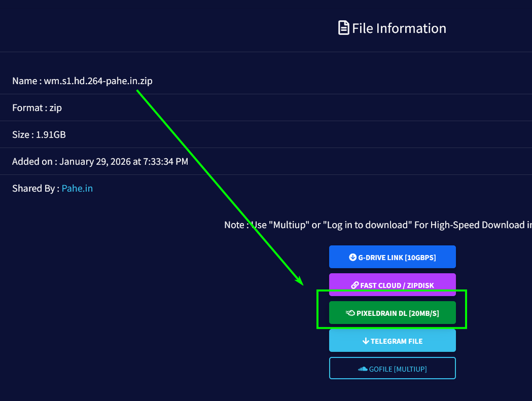This screenshot has width=532, height=401.
Task: Select the file name wm.s1.hd.264-pahe.in.zip
Action: point(98,81)
